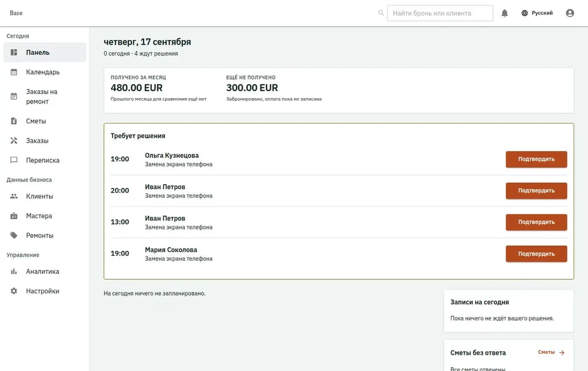
Task: Click the Клиенты people icon
Action: click(14, 196)
